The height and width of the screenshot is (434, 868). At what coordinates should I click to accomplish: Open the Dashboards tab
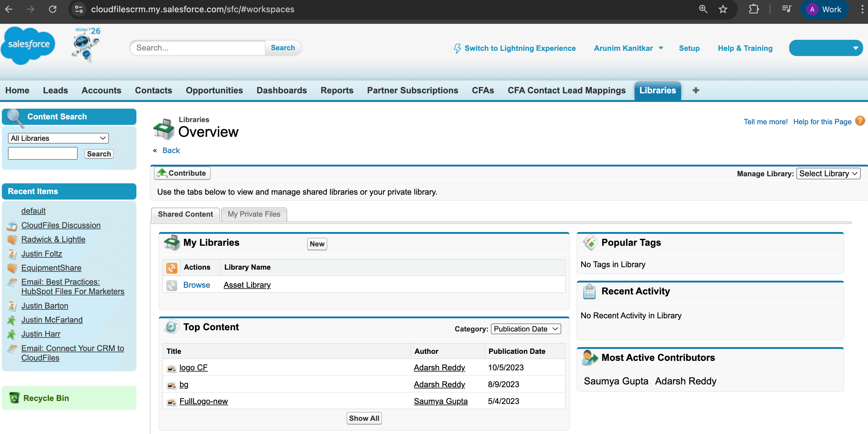pos(282,90)
